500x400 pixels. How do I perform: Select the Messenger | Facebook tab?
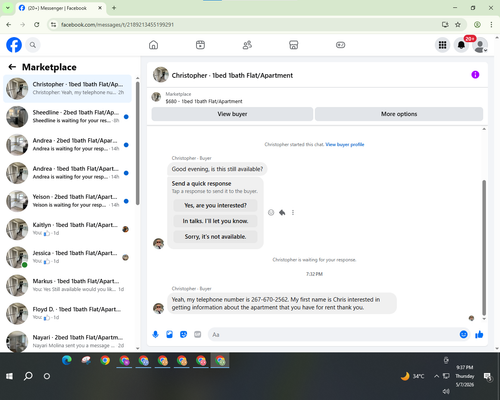click(61, 8)
